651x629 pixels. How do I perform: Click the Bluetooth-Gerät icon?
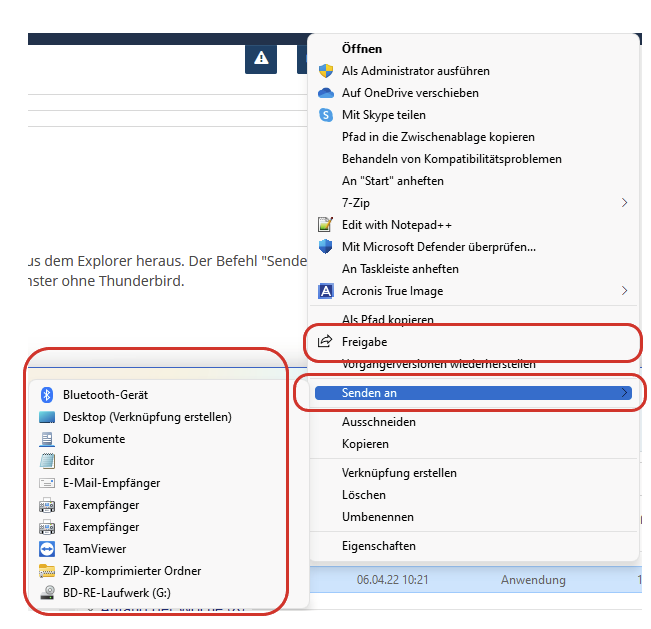pyautogui.click(x=46, y=395)
